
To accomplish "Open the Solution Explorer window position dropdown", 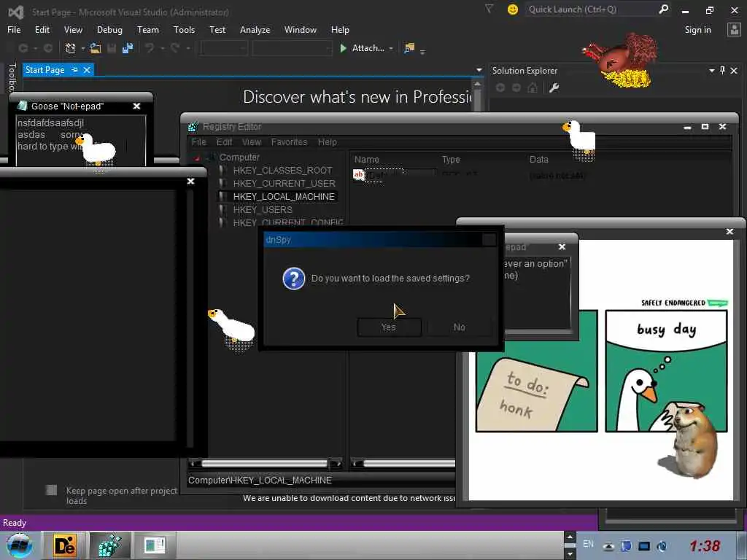I will 712,71.
